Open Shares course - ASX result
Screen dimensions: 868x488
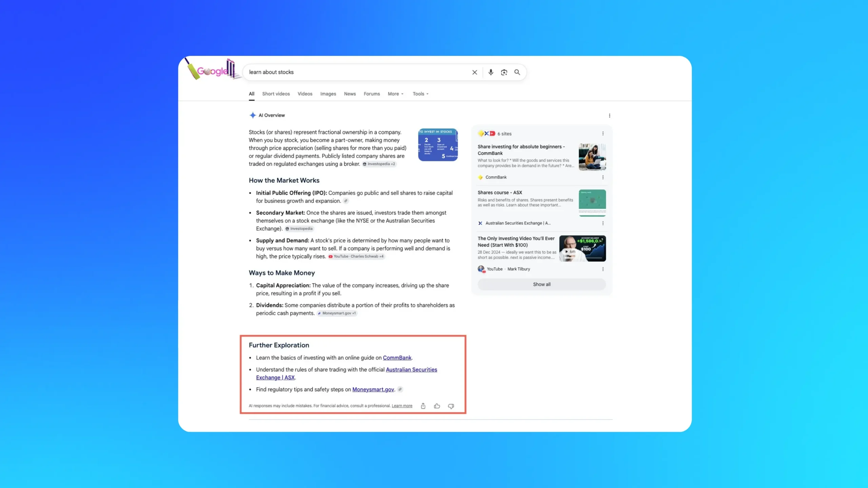(x=500, y=192)
